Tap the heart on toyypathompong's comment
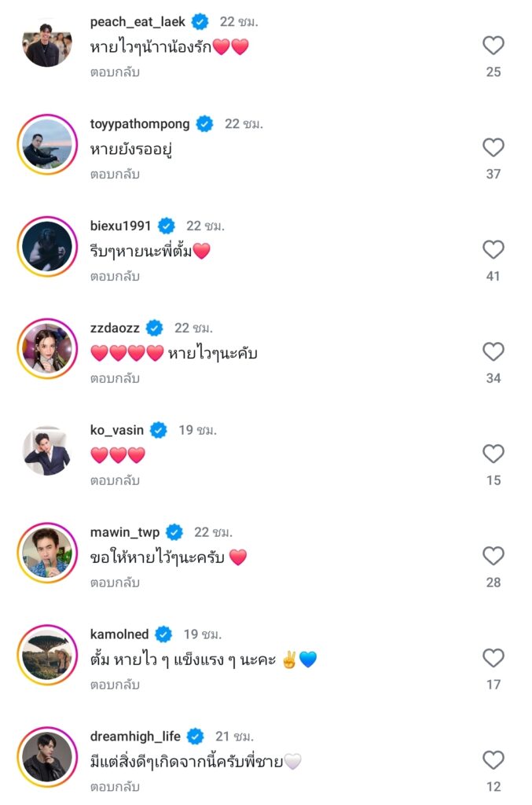The image size is (532, 805). pos(493,148)
